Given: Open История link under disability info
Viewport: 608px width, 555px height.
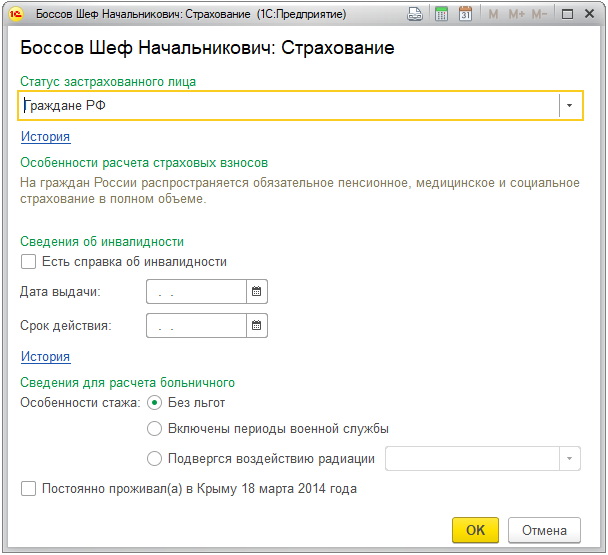Looking at the screenshot, I should tap(45, 356).
